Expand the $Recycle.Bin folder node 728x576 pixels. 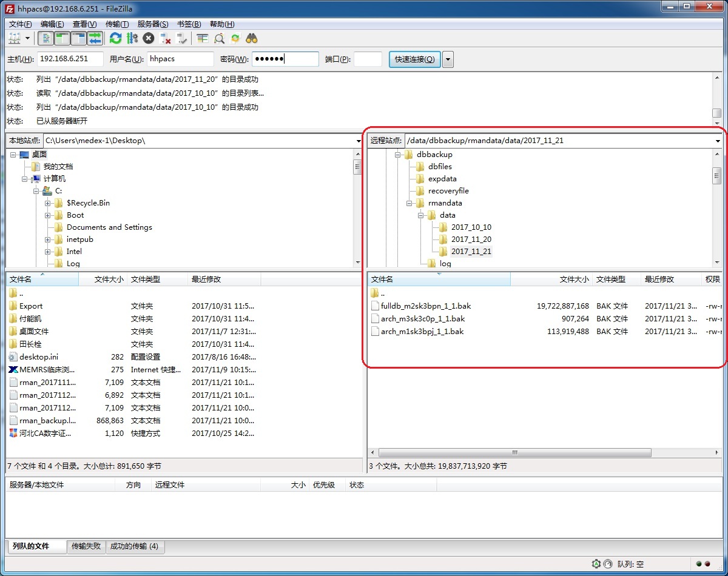(x=47, y=203)
